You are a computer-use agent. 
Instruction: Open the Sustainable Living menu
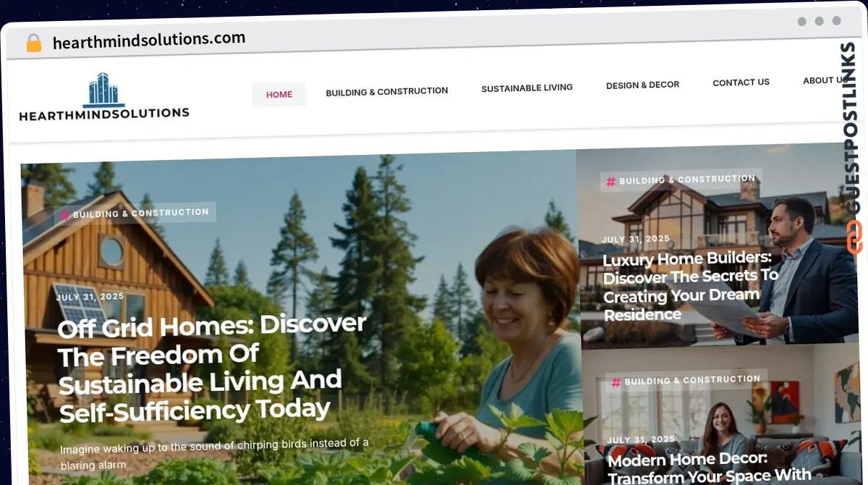(x=527, y=88)
